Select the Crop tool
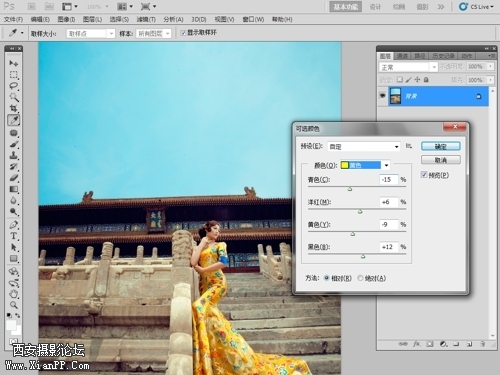 [14, 108]
